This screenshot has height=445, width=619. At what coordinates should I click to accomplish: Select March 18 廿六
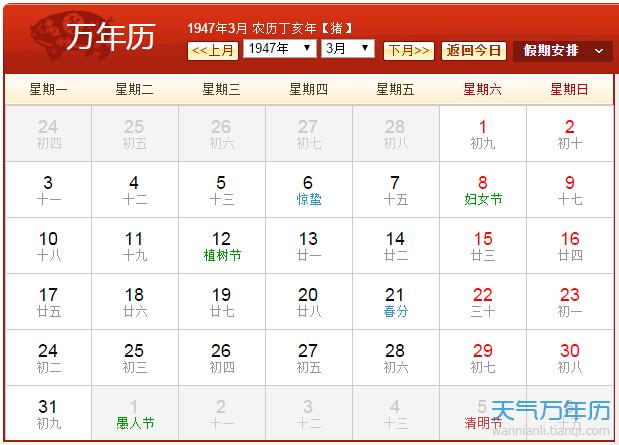[135, 302]
